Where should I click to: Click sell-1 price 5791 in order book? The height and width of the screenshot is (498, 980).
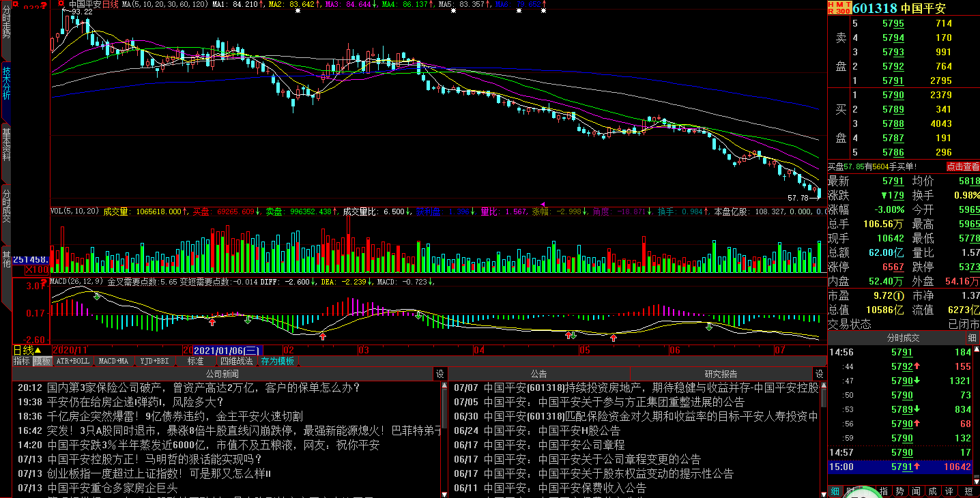(893, 80)
